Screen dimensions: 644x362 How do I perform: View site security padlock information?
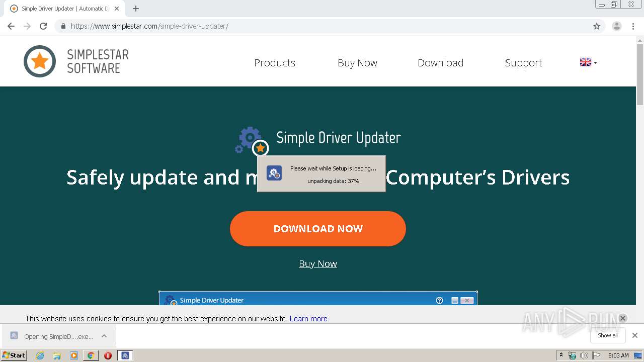63,26
